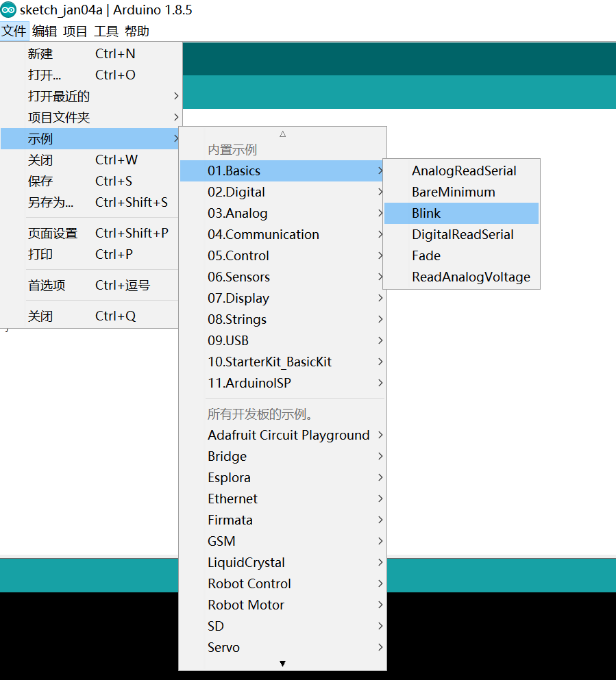Click the scroll-up triangle in examples menu

[x=283, y=134]
